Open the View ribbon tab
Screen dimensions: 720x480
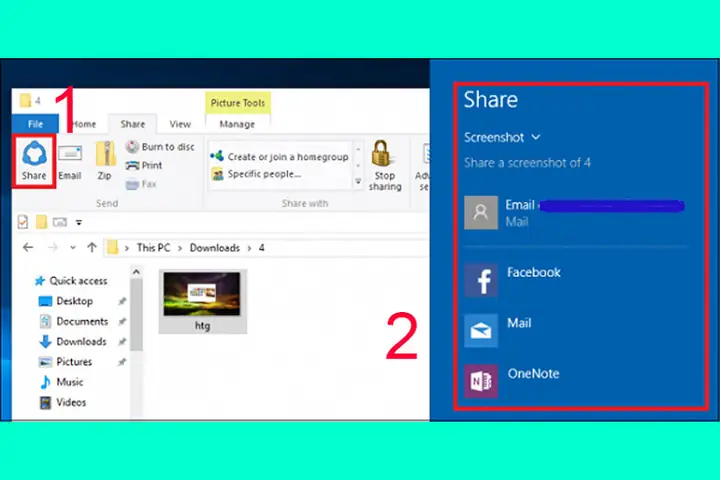pyautogui.click(x=180, y=124)
